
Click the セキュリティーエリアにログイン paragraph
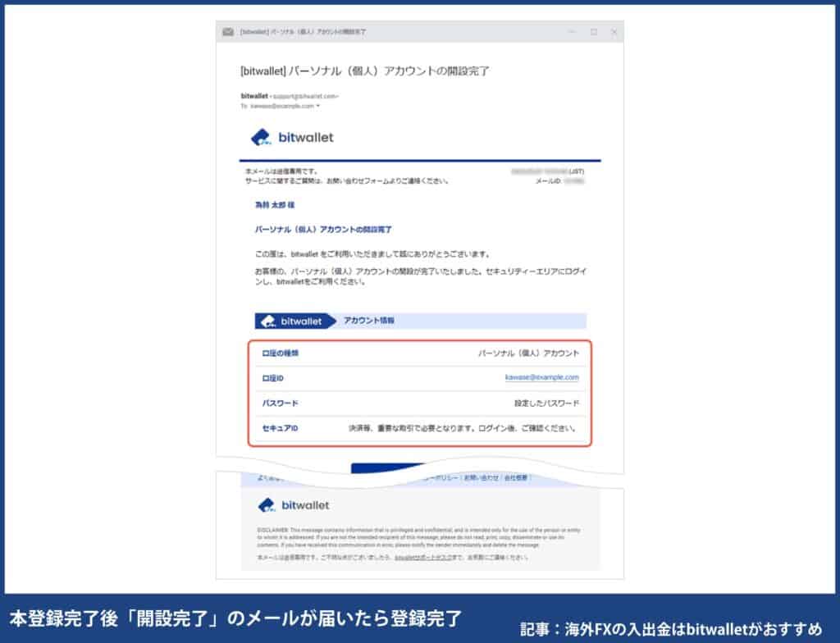(421, 276)
